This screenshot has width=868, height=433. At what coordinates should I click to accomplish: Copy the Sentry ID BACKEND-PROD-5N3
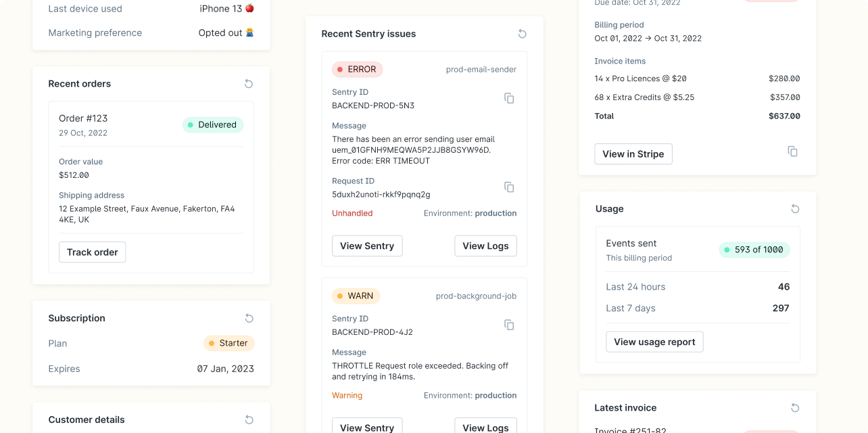pyautogui.click(x=509, y=98)
